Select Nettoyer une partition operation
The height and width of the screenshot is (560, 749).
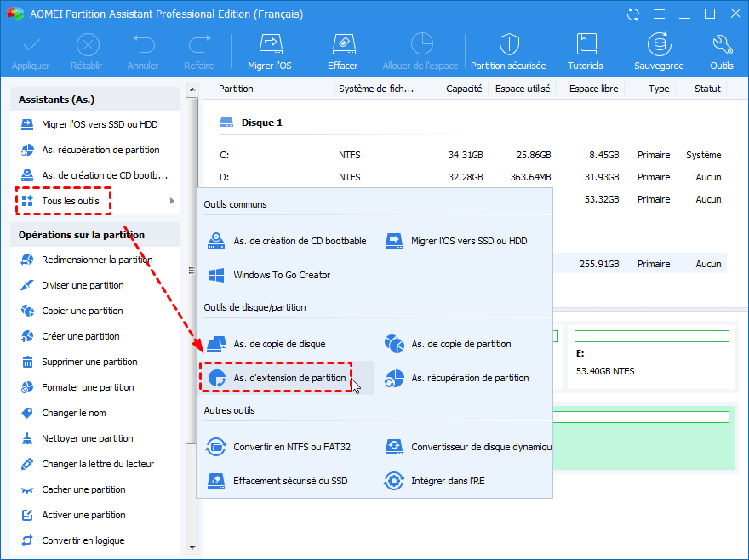pos(95,438)
